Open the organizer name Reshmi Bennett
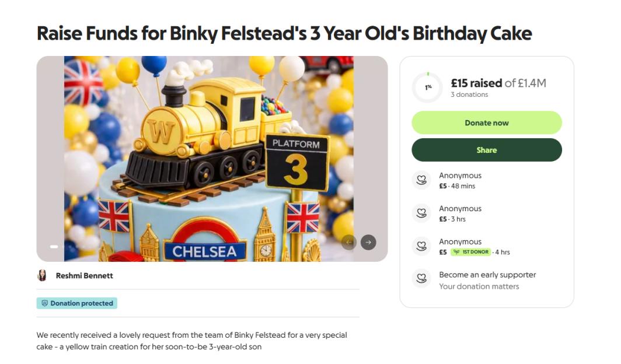 85,275
